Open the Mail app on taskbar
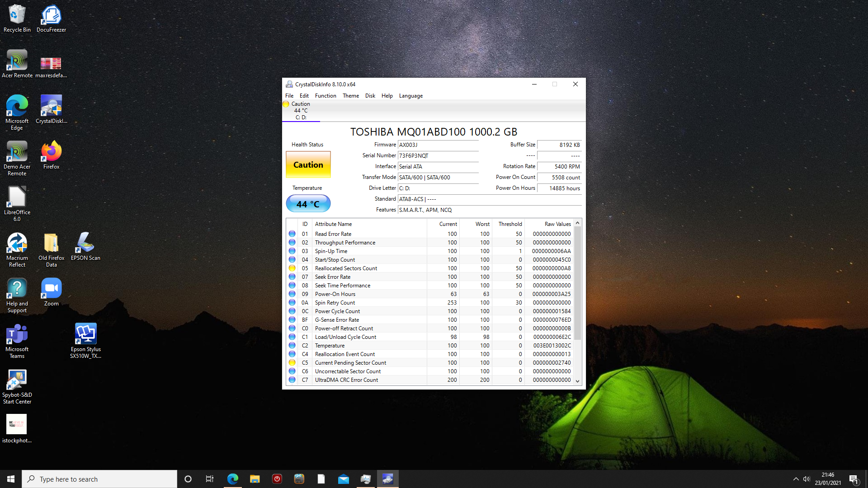 tap(344, 479)
